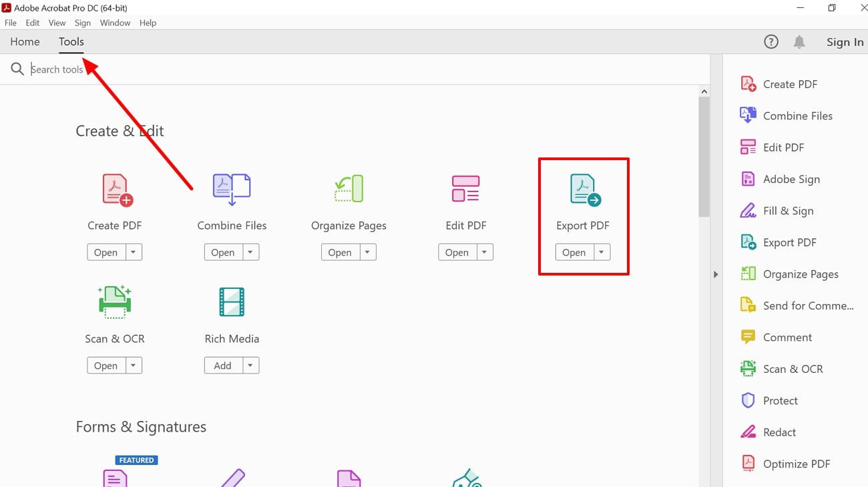Expand dropdown arrow next to Edit PDF Open

point(485,252)
